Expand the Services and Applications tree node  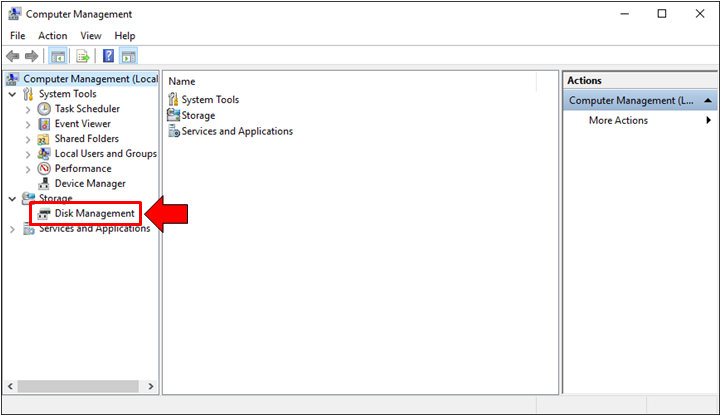tap(12, 229)
